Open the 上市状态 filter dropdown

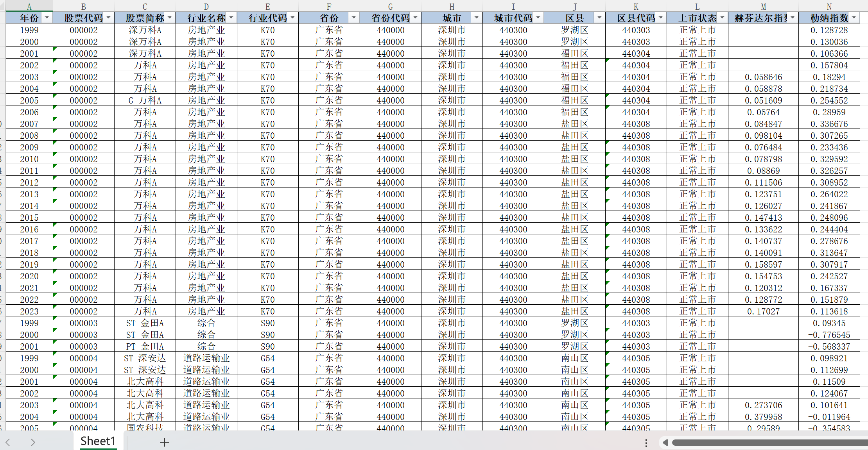coord(722,18)
